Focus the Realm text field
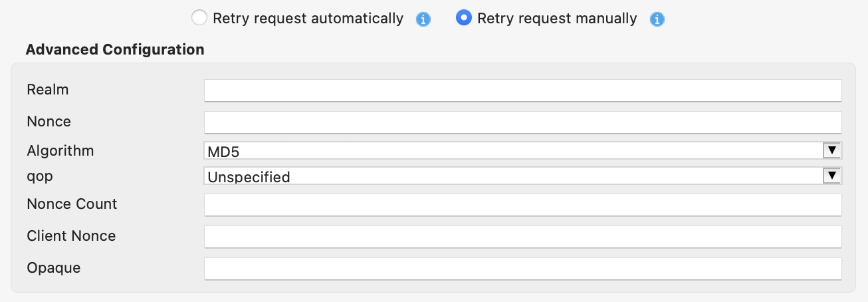This screenshot has height=302, width=868. (x=522, y=90)
